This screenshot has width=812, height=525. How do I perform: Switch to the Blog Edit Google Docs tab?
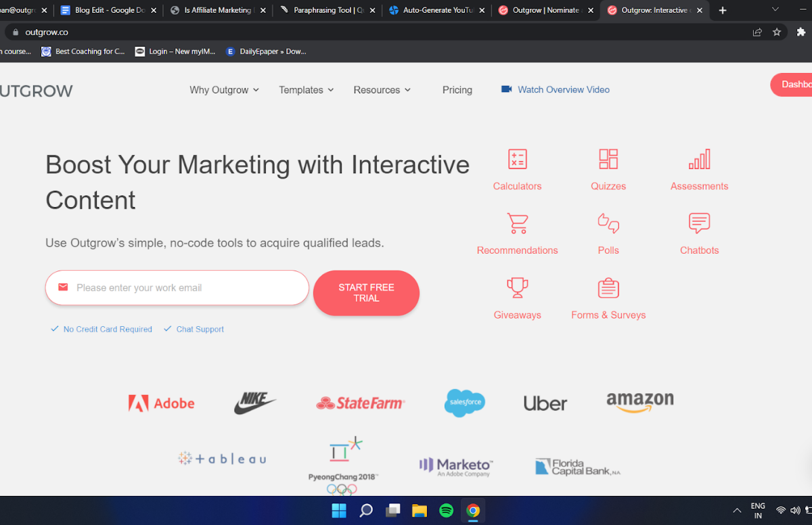click(108, 10)
